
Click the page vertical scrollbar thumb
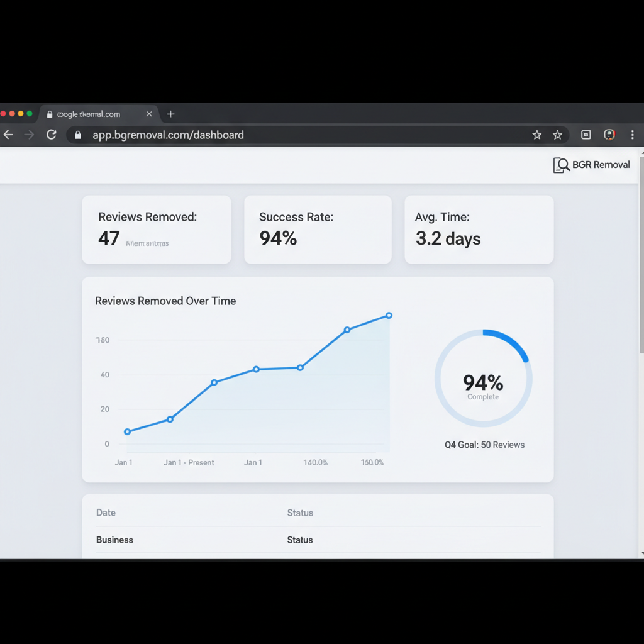(x=641, y=254)
